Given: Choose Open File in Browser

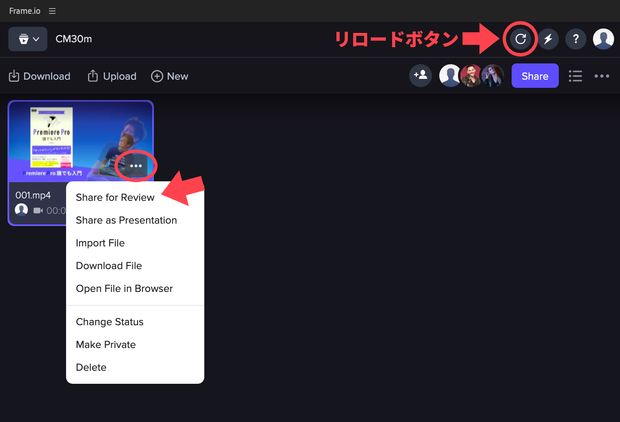Looking at the screenshot, I should pos(124,288).
